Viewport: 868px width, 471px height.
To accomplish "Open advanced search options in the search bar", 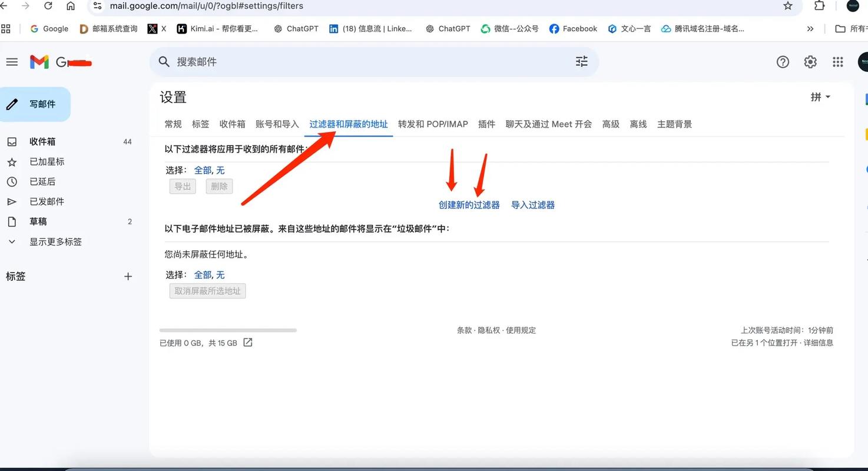I will pyautogui.click(x=581, y=61).
